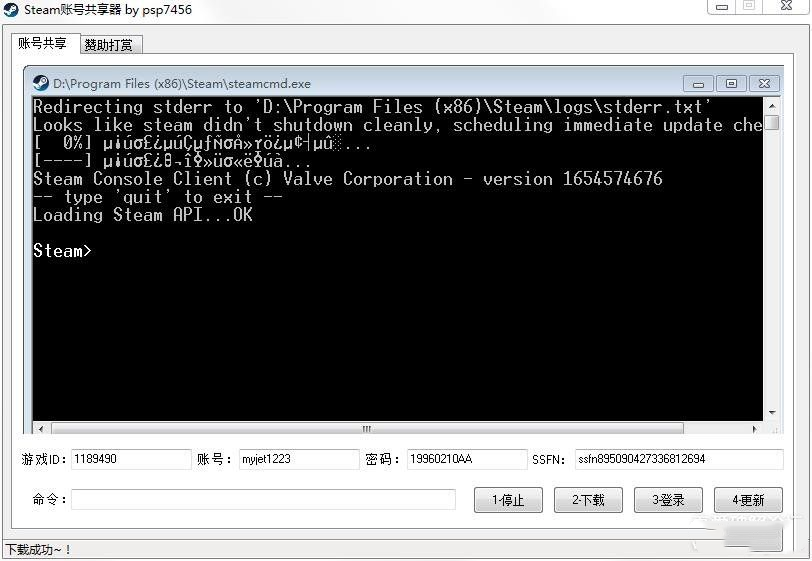Open the 赞助打赏 tab
The width and height of the screenshot is (812, 561).
[109, 45]
